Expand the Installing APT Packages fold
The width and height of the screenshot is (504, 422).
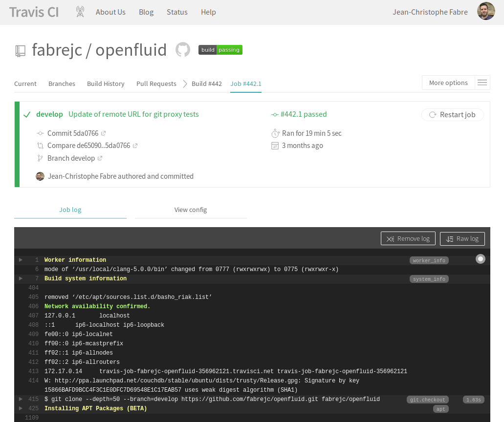21,408
